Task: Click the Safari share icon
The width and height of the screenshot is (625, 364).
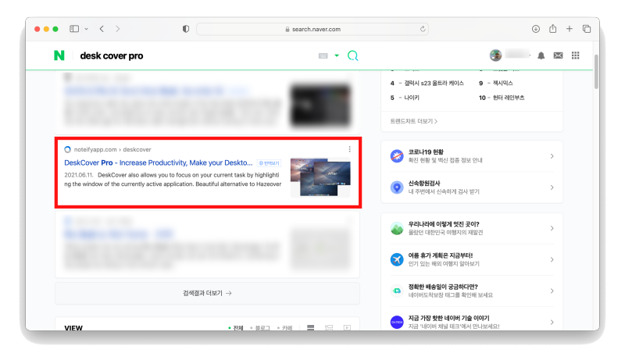Action: click(552, 29)
